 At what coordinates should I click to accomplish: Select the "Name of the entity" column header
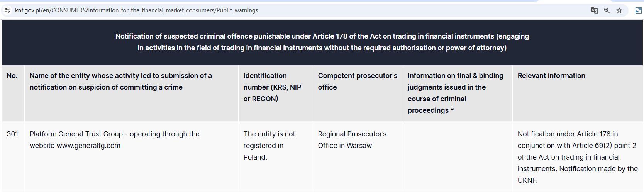(x=120, y=82)
